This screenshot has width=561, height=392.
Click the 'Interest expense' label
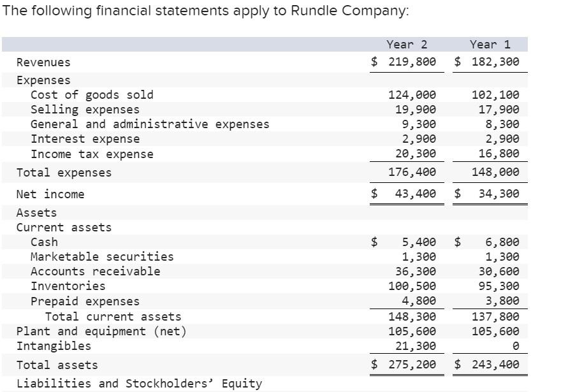[85, 139]
